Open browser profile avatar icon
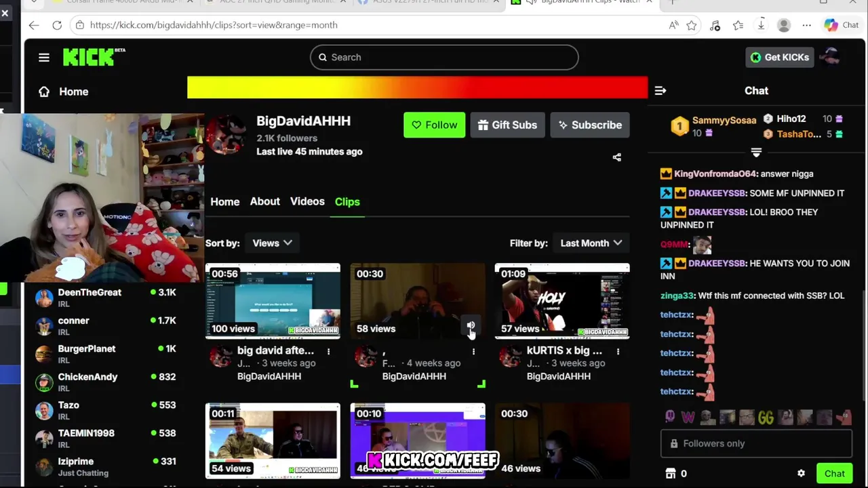The image size is (868, 488). 784,25
